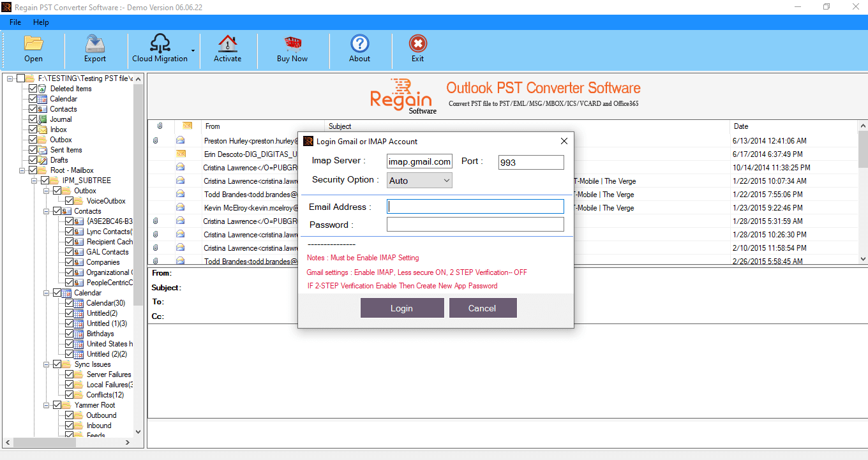Show the About info icon

360,43
